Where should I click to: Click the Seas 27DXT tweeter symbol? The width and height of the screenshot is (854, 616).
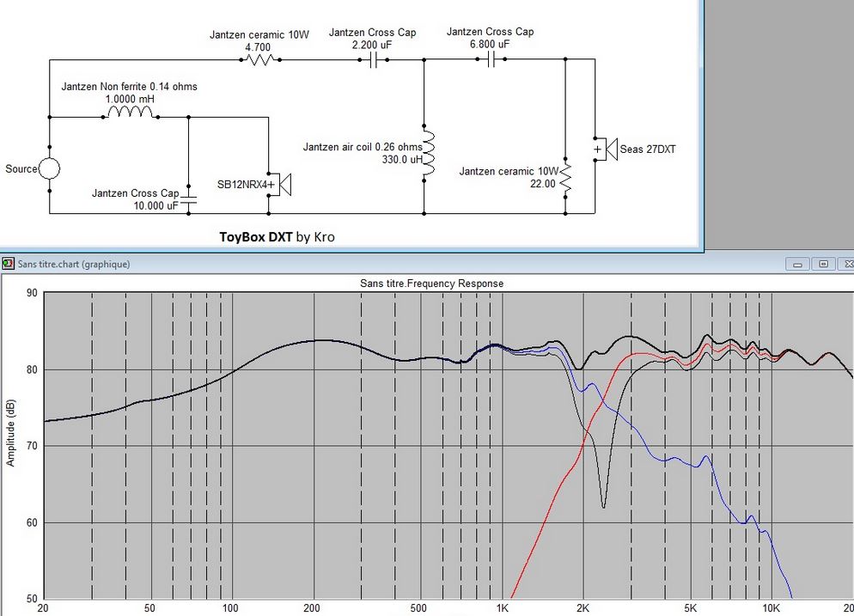(606, 149)
